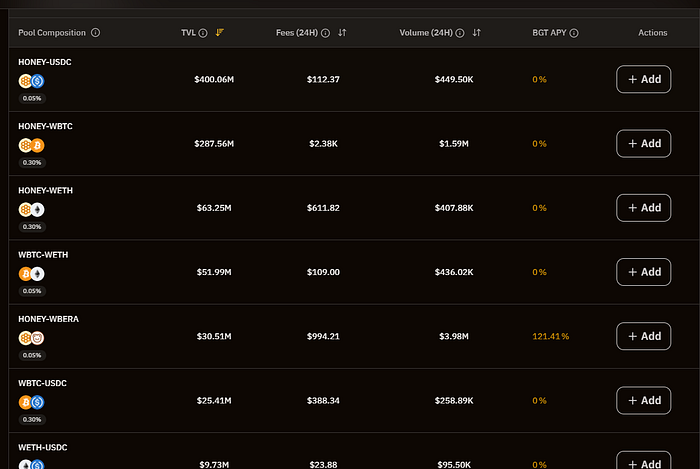The height and width of the screenshot is (469, 700).
Task: Click the 0% APY of HONEY-USDC
Action: click(539, 79)
